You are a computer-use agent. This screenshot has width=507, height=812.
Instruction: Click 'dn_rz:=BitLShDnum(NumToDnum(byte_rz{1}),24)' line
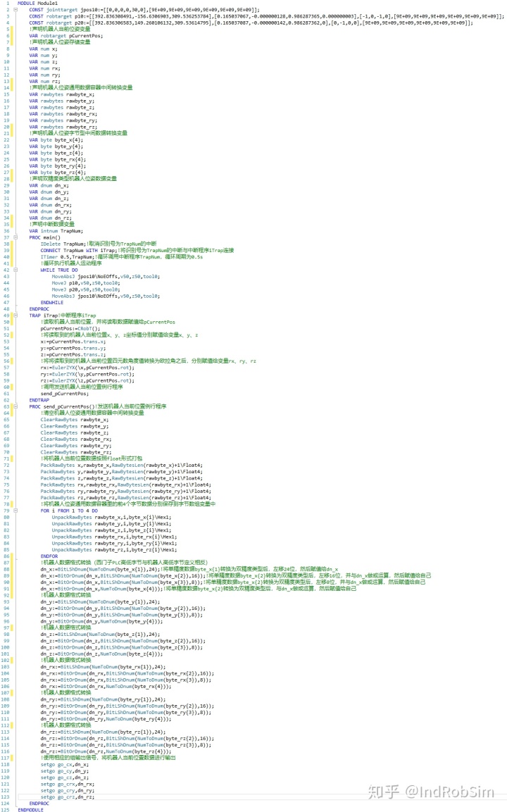(x=103, y=732)
